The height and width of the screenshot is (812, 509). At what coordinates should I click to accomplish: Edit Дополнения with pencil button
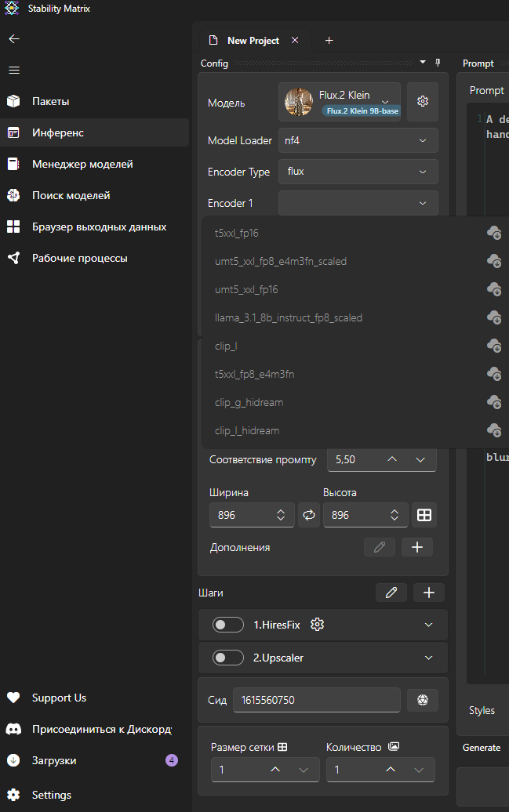pyautogui.click(x=380, y=547)
